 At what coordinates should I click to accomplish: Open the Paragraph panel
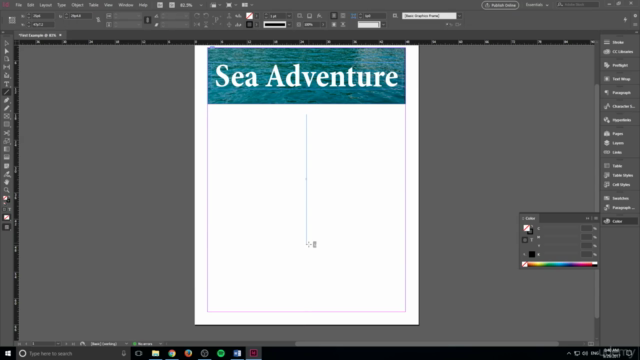pos(619,93)
